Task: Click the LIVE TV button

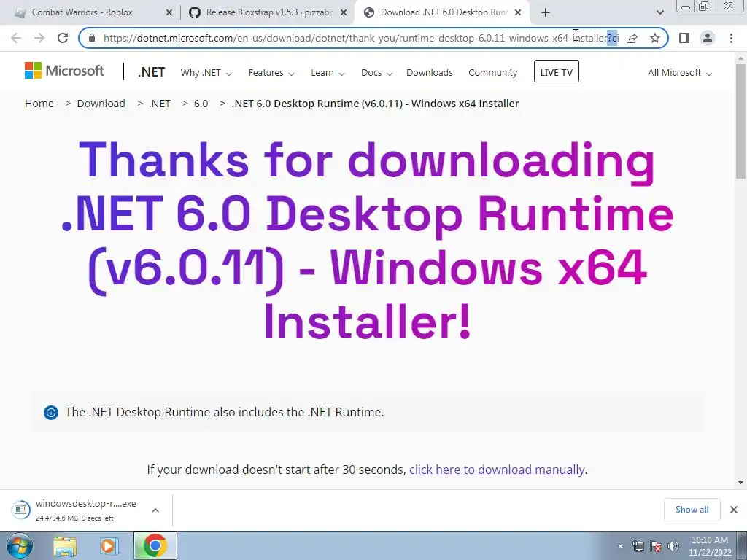Action: point(557,71)
